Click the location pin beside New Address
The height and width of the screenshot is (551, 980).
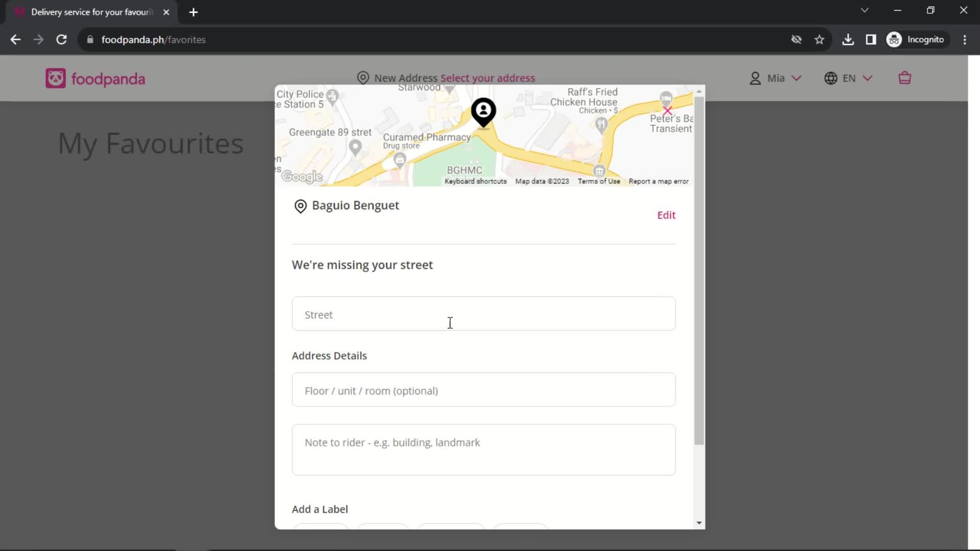pos(363,78)
